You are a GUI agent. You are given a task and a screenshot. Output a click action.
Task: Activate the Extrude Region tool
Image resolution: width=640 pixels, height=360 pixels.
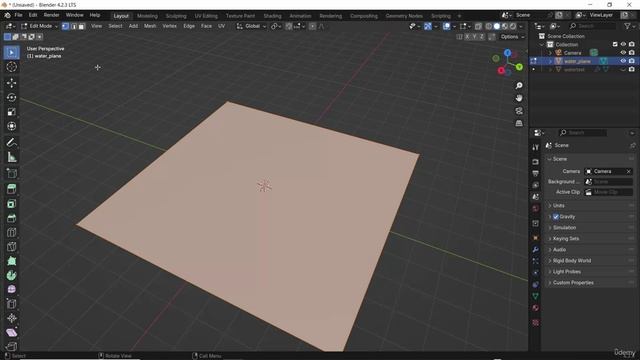coord(11,189)
